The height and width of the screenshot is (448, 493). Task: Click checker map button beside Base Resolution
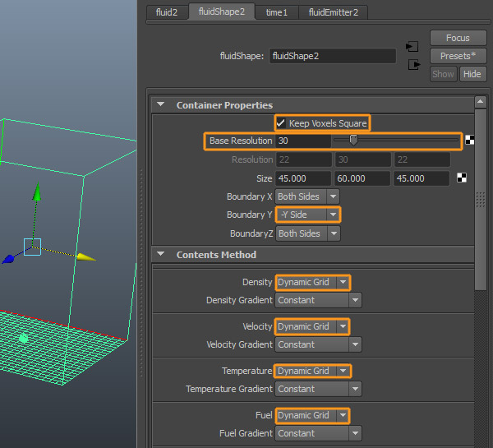[469, 140]
